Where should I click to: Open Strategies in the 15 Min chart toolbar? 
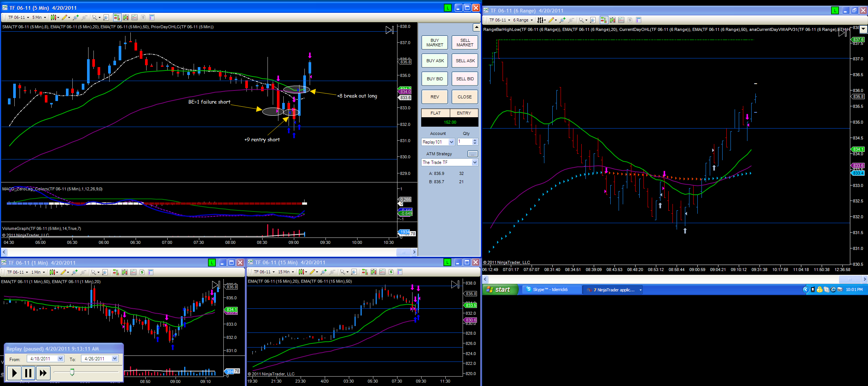point(391,272)
